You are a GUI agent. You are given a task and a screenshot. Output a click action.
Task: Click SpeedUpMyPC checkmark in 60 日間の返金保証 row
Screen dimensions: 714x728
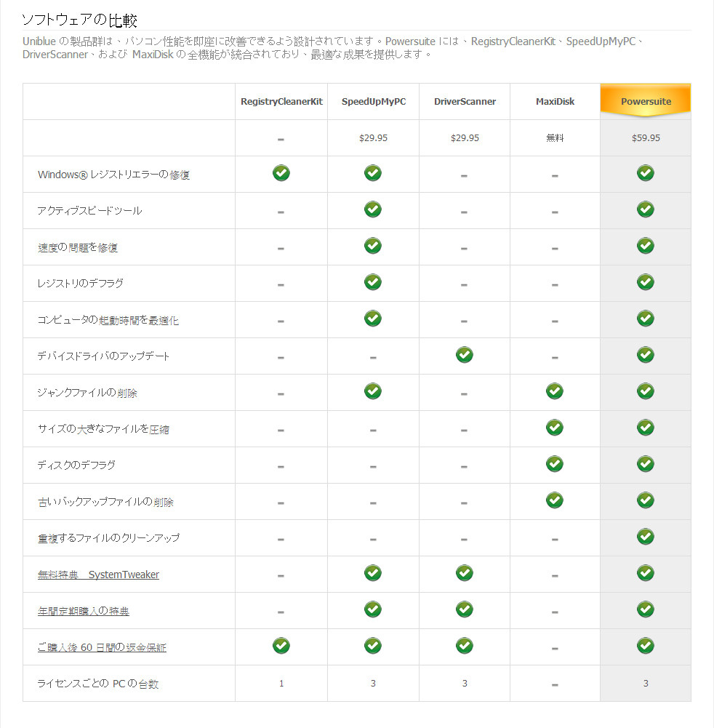(373, 646)
